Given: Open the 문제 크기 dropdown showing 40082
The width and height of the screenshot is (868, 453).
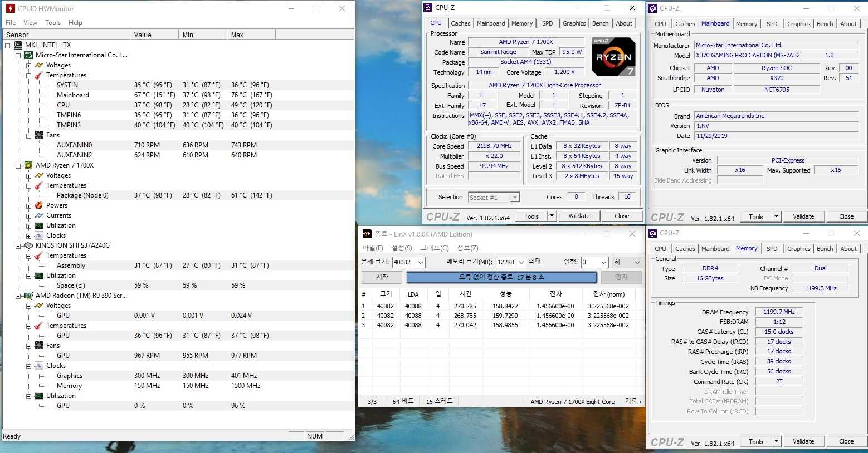Looking at the screenshot, I should 420,262.
